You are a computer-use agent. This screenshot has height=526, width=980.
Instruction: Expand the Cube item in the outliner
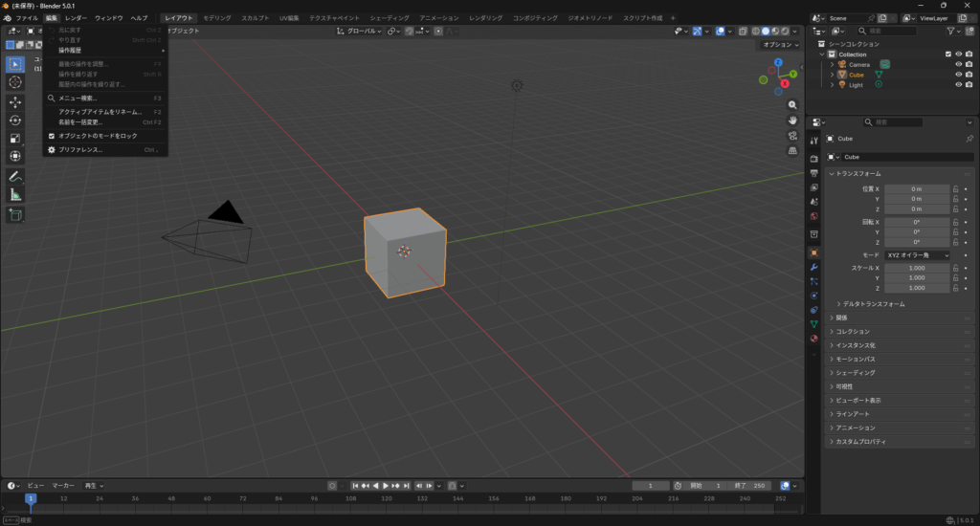pyautogui.click(x=832, y=75)
